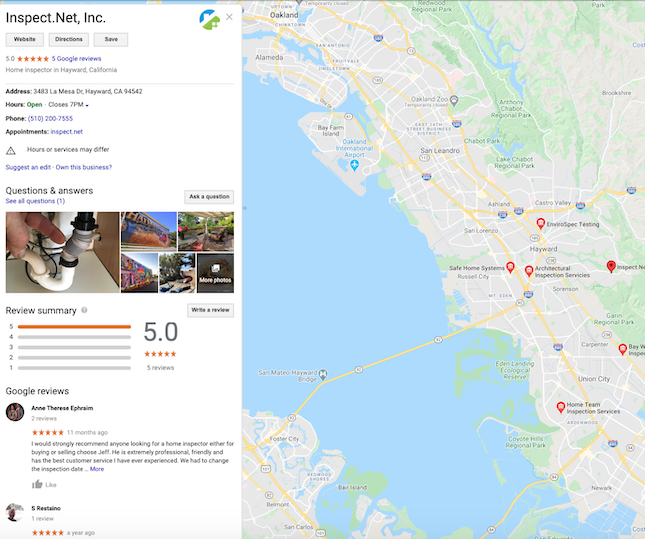This screenshot has width=645, height=539.
Task: Open the colorful graffiti wall photo
Action: point(139,273)
